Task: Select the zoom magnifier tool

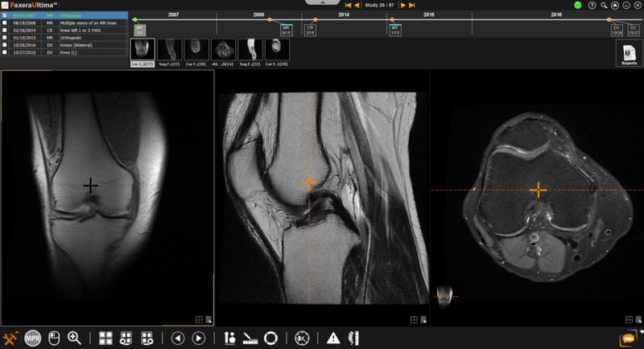Action: [75, 338]
